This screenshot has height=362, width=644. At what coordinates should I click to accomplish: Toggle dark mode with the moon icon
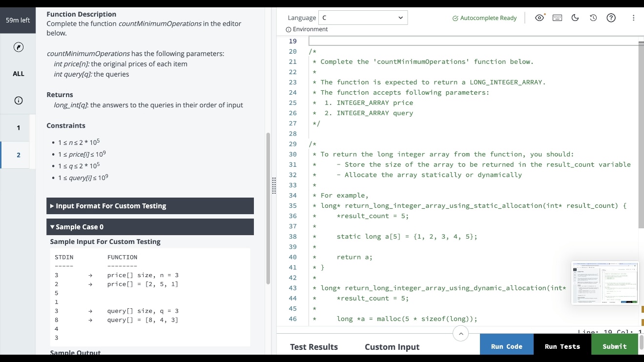click(575, 18)
